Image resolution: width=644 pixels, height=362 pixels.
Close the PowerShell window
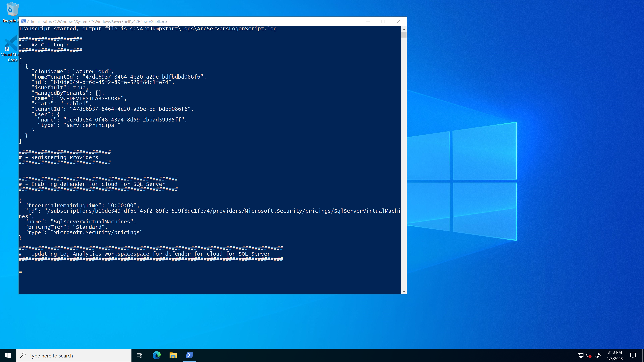pyautogui.click(x=399, y=21)
